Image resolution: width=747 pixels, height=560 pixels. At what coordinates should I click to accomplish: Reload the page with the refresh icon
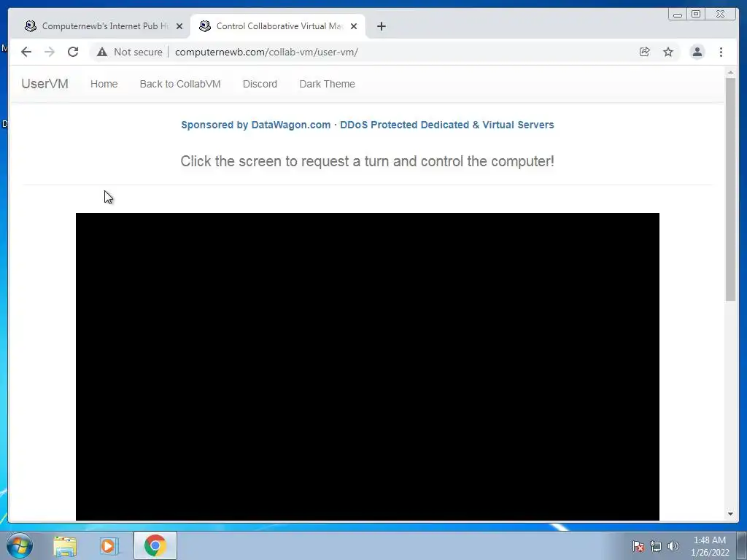coord(73,52)
